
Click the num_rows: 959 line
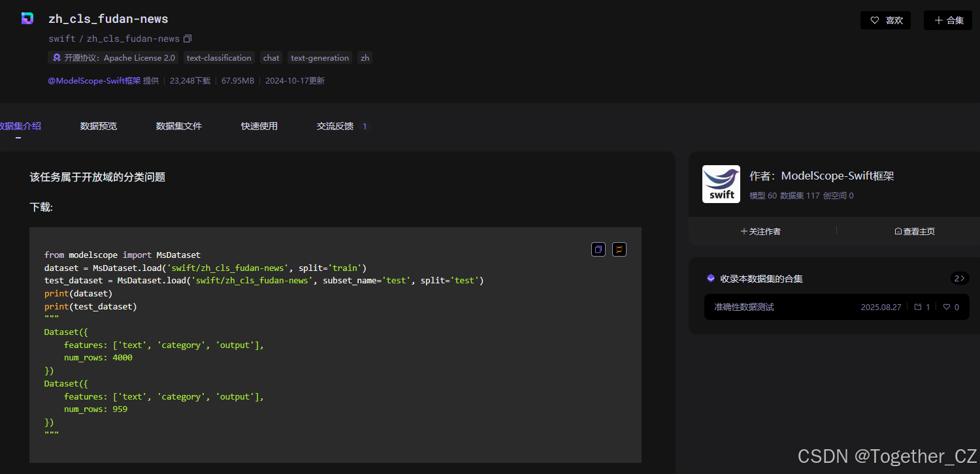coord(95,409)
